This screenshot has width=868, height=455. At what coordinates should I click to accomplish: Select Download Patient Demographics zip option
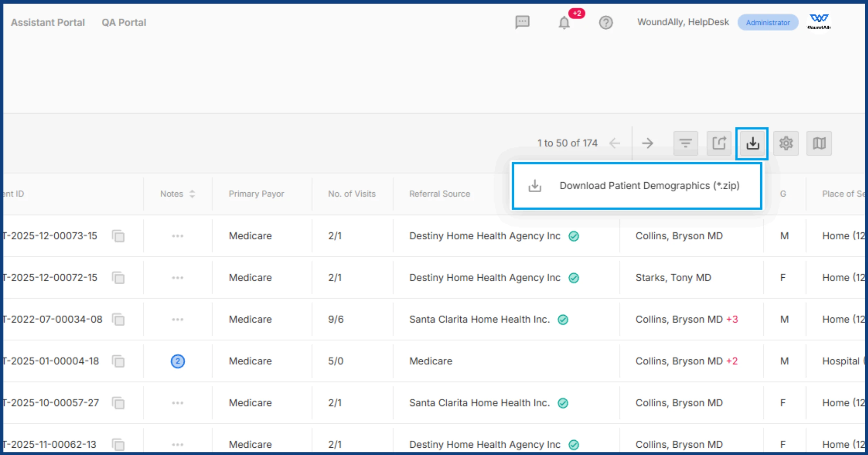tap(637, 186)
